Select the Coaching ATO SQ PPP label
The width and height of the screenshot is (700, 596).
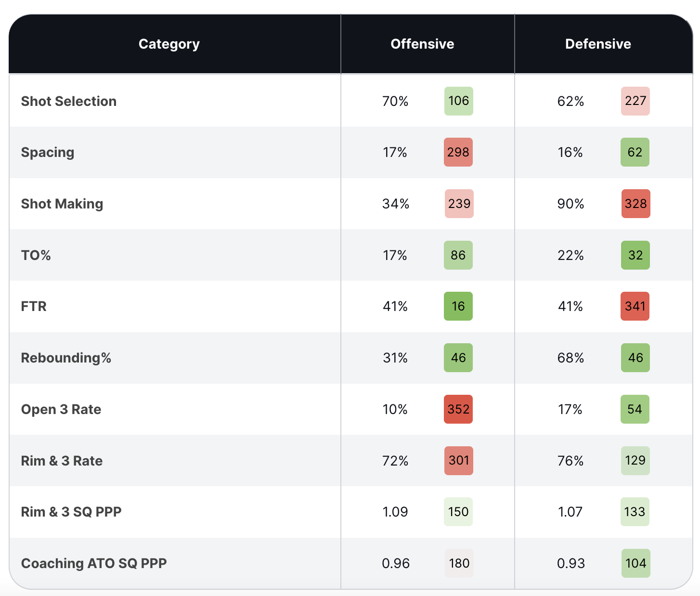(94, 563)
